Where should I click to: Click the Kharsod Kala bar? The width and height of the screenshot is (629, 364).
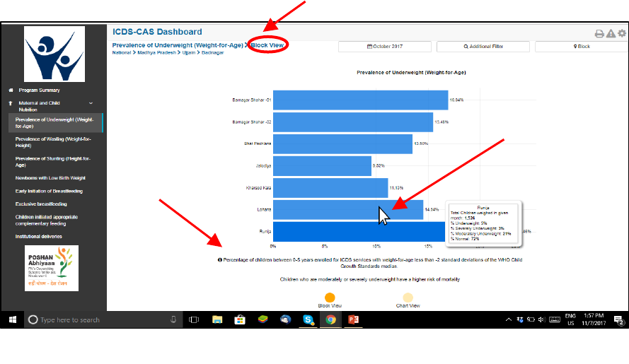(330, 187)
